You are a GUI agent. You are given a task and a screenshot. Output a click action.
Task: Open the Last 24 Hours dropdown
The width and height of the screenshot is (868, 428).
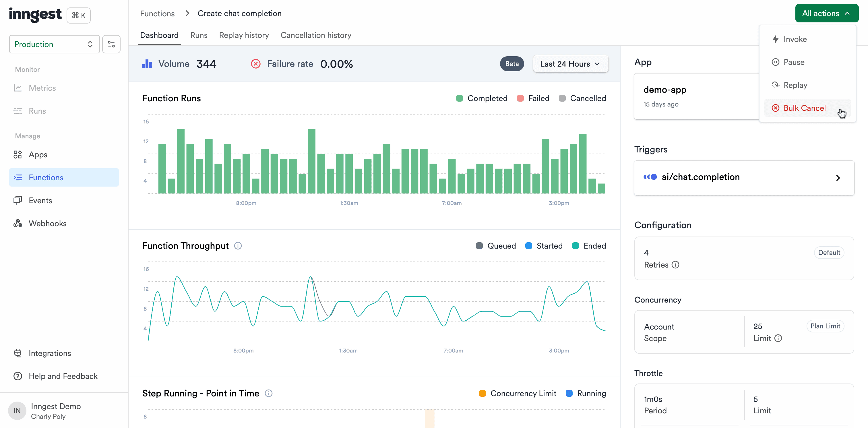coord(569,64)
